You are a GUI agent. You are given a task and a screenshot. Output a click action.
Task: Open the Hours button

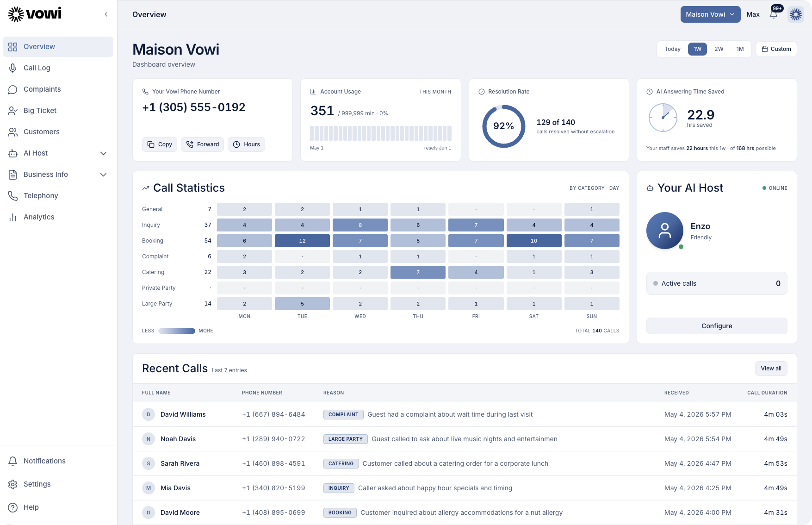click(246, 144)
